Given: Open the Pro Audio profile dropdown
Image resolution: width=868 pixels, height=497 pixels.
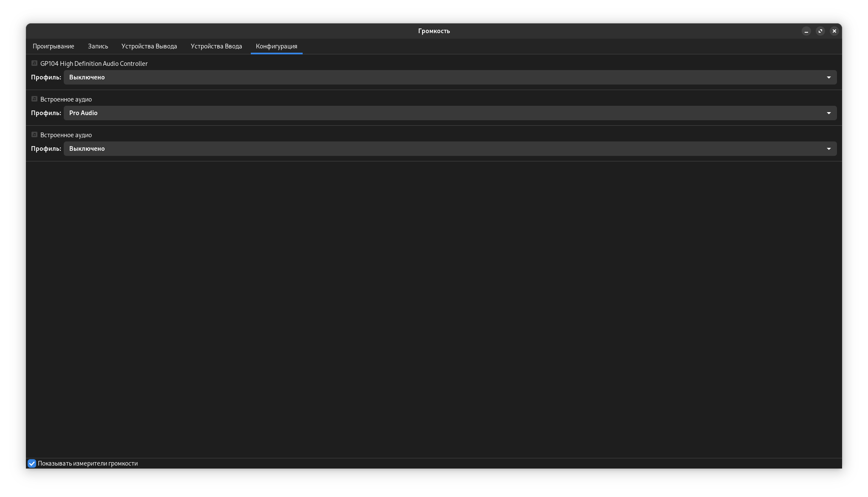Looking at the screenshot, I should pyautogui.click(x=450, y=113).
